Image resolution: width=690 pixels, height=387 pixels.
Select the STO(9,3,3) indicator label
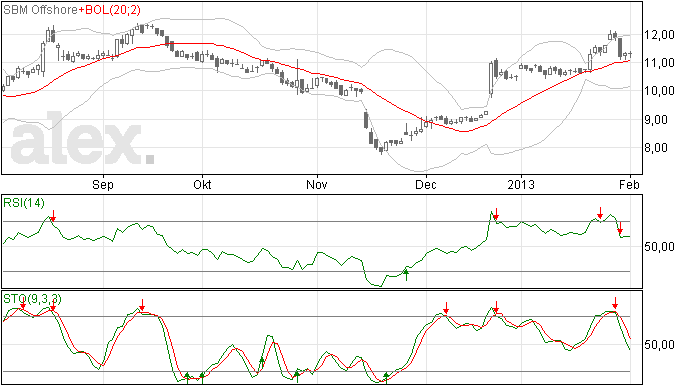pos(32,299)
